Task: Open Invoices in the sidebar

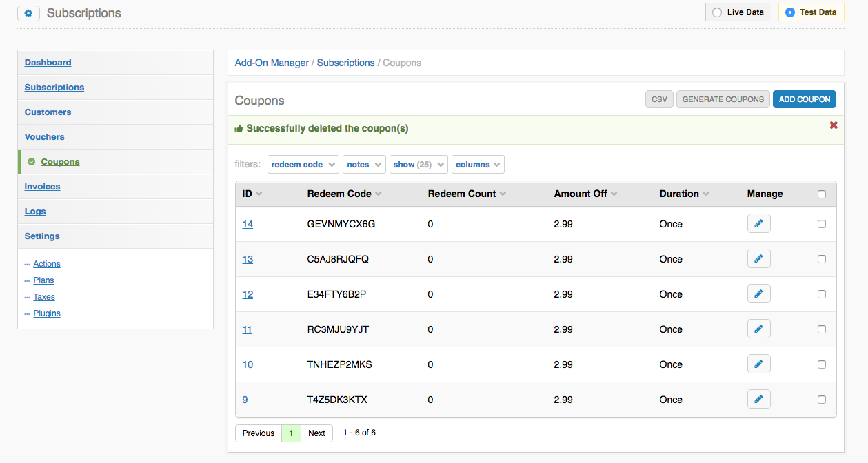Action: click(42, 187)
